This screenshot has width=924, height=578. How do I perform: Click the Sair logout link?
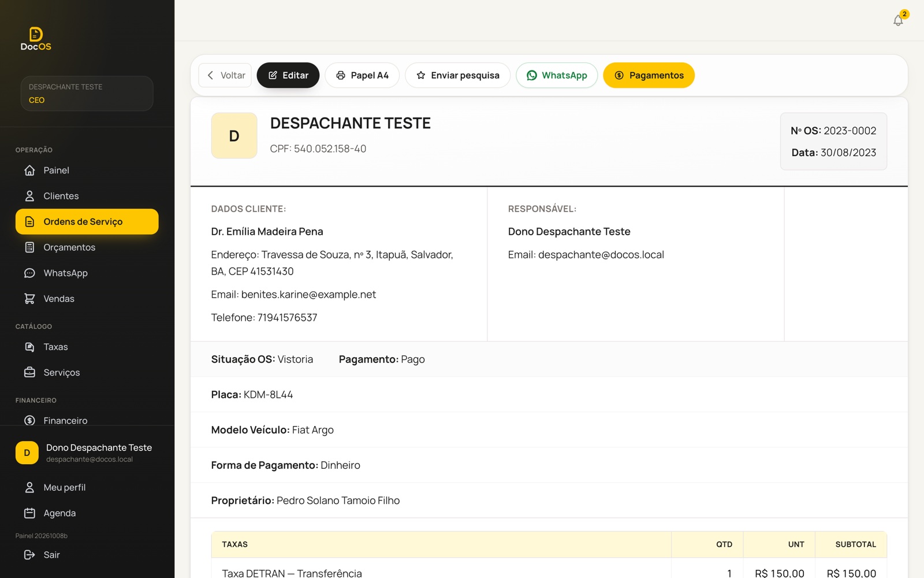(87, 555)
